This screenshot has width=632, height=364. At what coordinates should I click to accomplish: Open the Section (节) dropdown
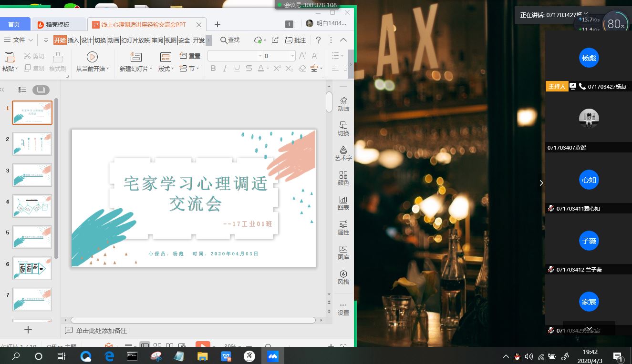[189, 69]
